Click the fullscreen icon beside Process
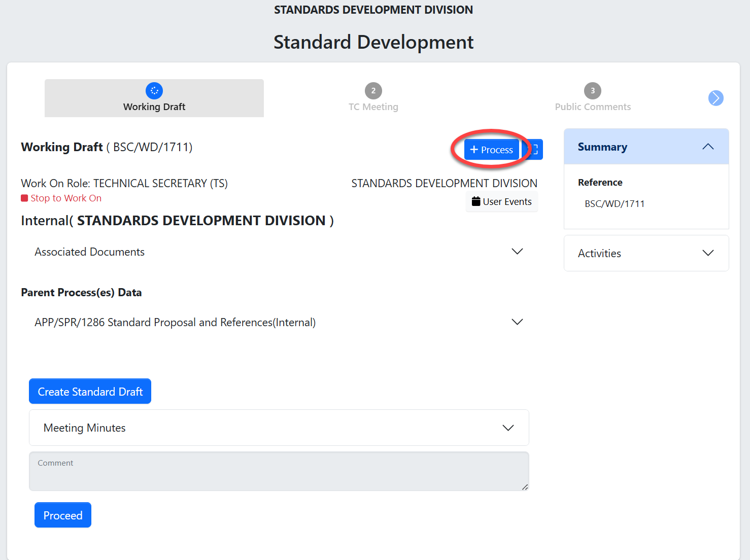 pos(534,150)
